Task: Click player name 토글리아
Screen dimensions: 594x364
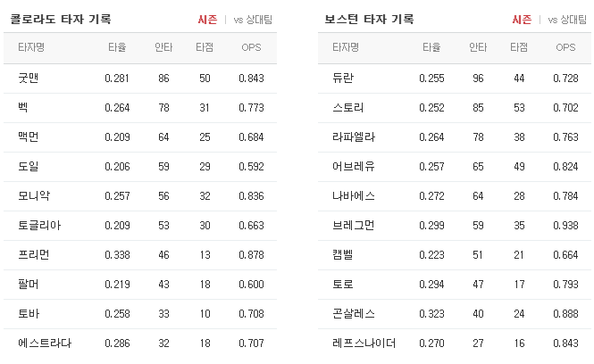Action: (39, 226)
